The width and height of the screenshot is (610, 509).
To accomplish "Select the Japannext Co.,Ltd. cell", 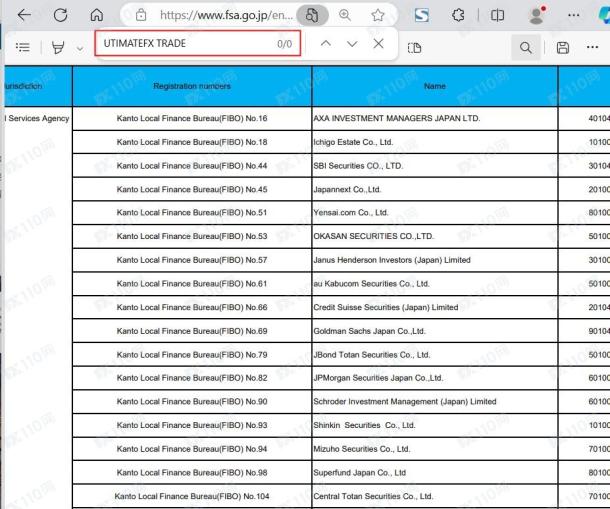I will point(435,190).
